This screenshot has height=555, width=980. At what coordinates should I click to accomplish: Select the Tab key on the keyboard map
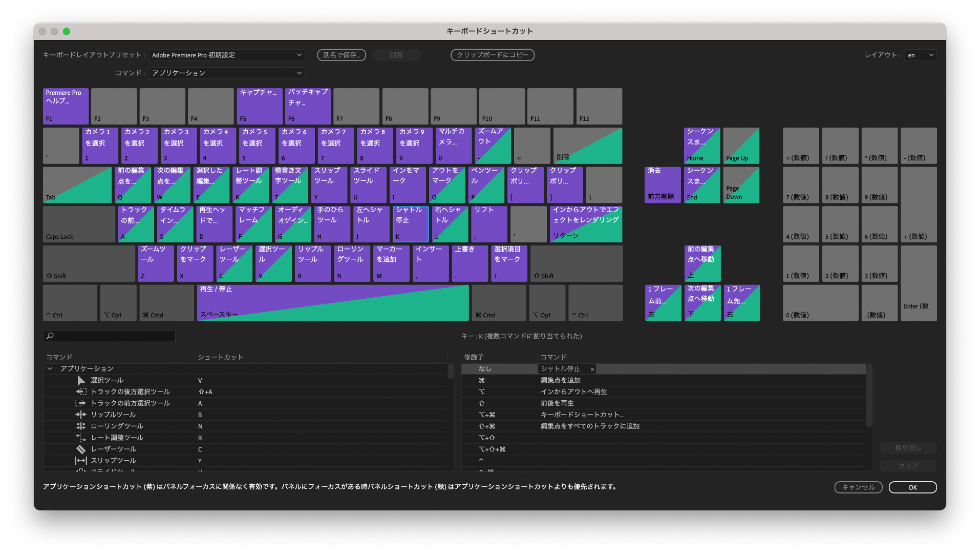[x=77, y=185]
